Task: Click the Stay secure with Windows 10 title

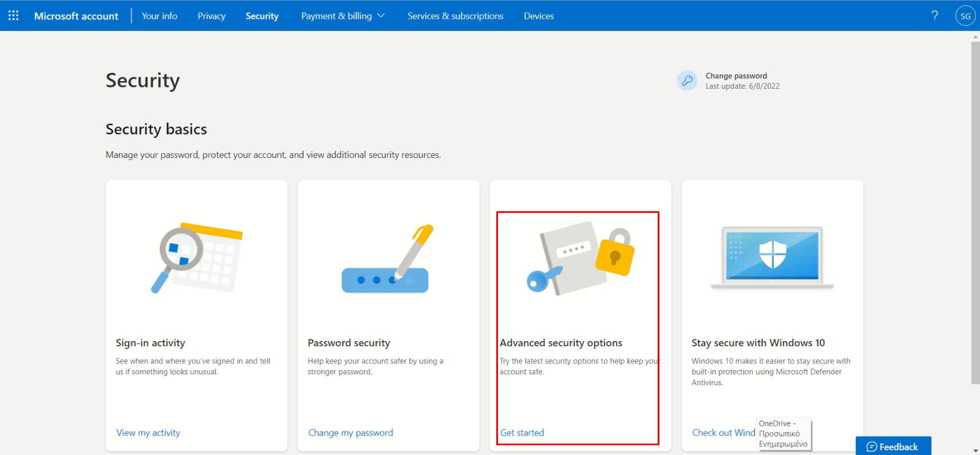Action: coord(758,343)
